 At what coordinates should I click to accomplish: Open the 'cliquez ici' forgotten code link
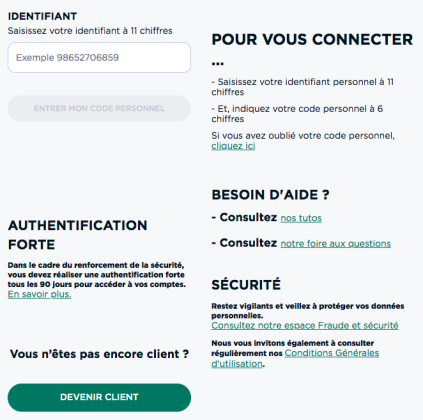[233, 146]
